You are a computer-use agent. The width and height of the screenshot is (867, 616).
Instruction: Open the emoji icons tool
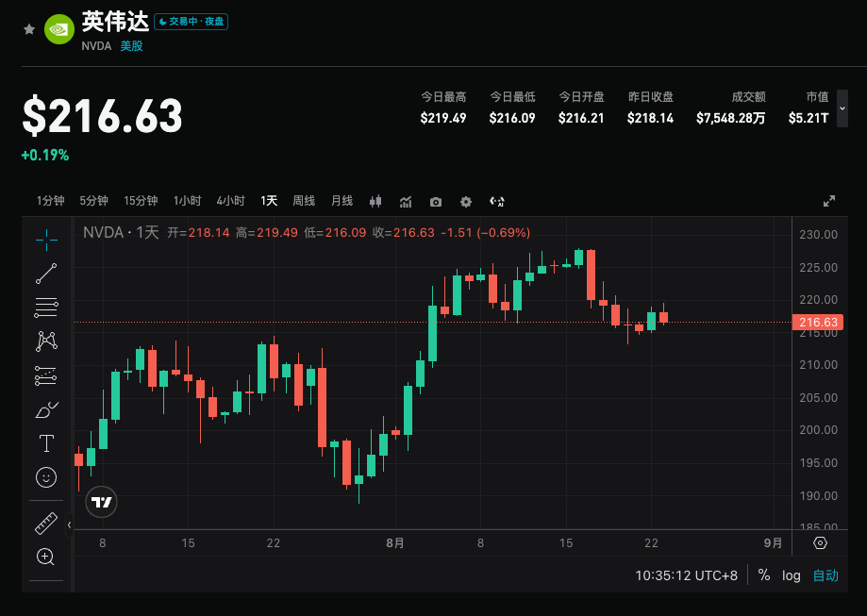[x=46, y=477]
